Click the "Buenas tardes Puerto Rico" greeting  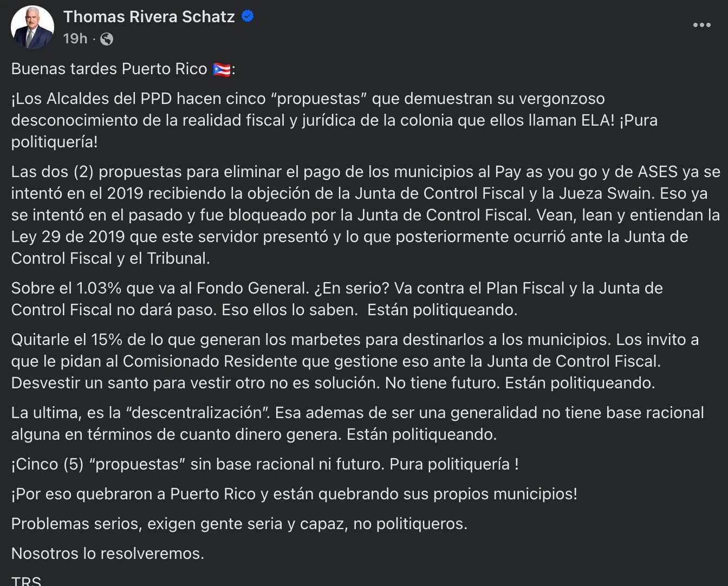click(109, 69)
